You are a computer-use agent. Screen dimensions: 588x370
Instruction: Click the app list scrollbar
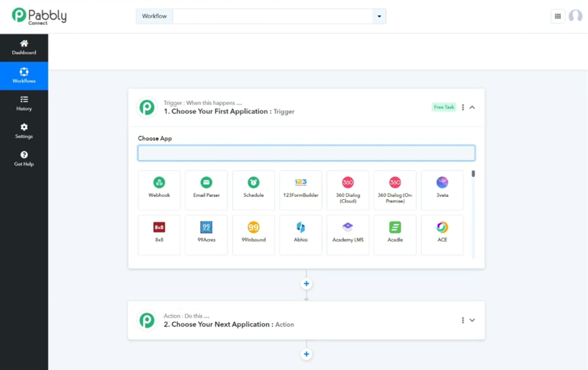point(473,174)
